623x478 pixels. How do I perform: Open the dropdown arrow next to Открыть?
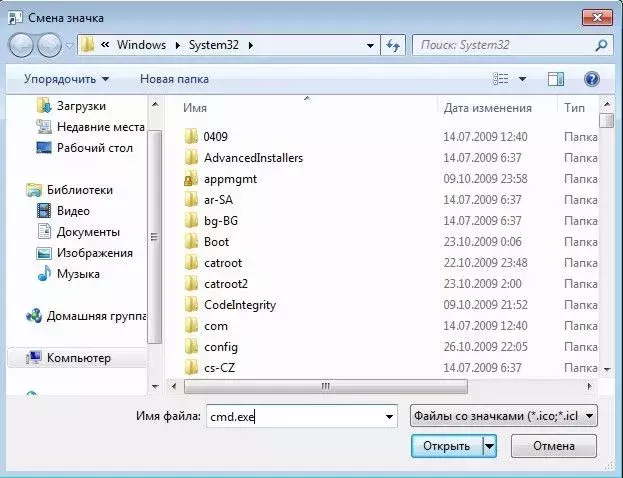(x=490, y=446)
